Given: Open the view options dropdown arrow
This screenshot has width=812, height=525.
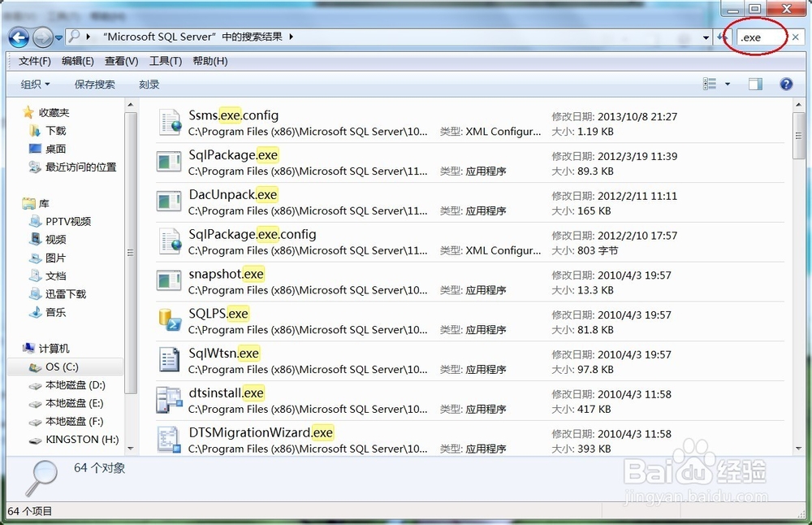Looking at the screenshot, I should (x=728, y=84).
